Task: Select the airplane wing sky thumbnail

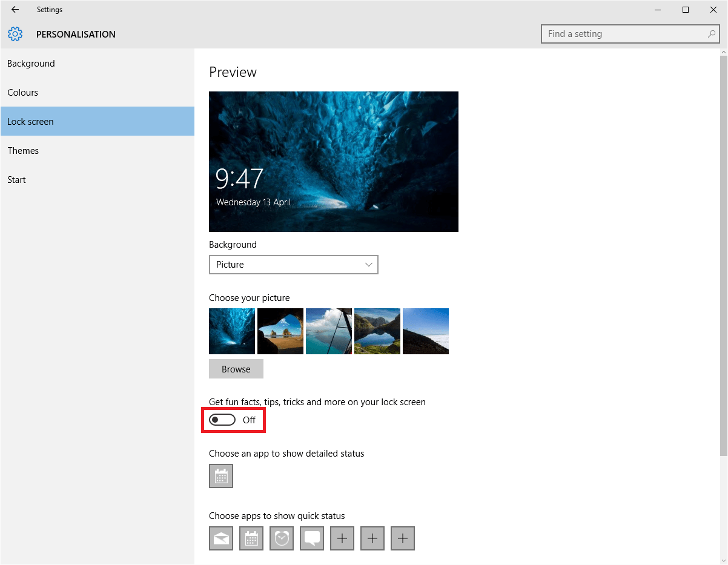Action: [x=329, y=331]
